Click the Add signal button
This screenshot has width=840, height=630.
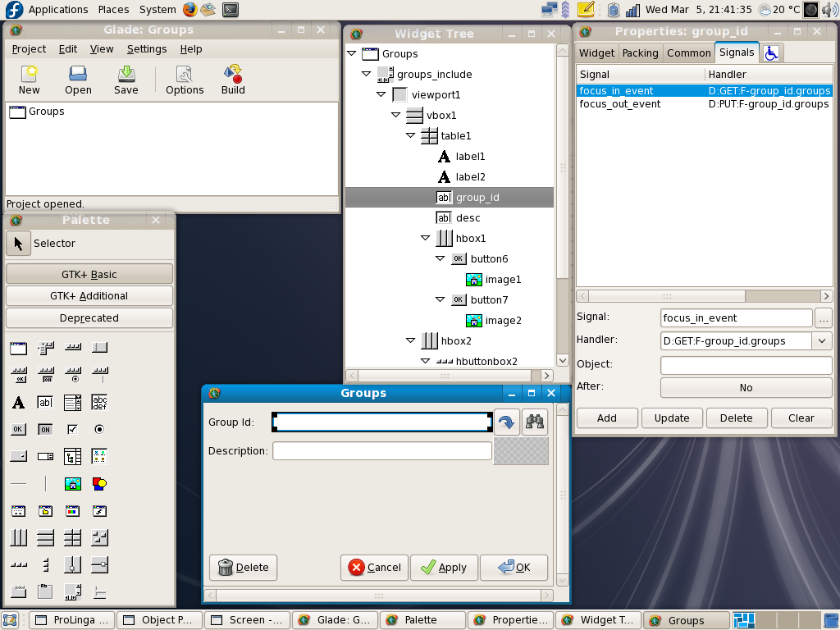click(607, 418)
